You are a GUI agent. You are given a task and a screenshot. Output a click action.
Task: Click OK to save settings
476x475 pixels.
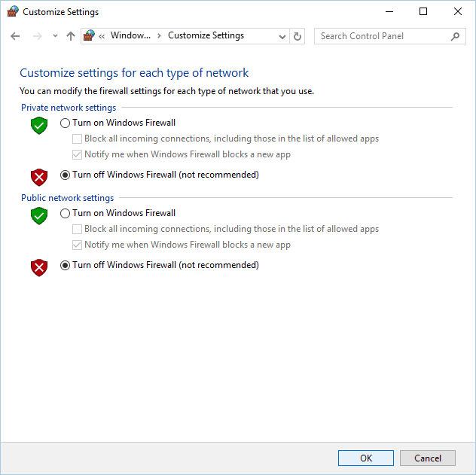[366, 458]
